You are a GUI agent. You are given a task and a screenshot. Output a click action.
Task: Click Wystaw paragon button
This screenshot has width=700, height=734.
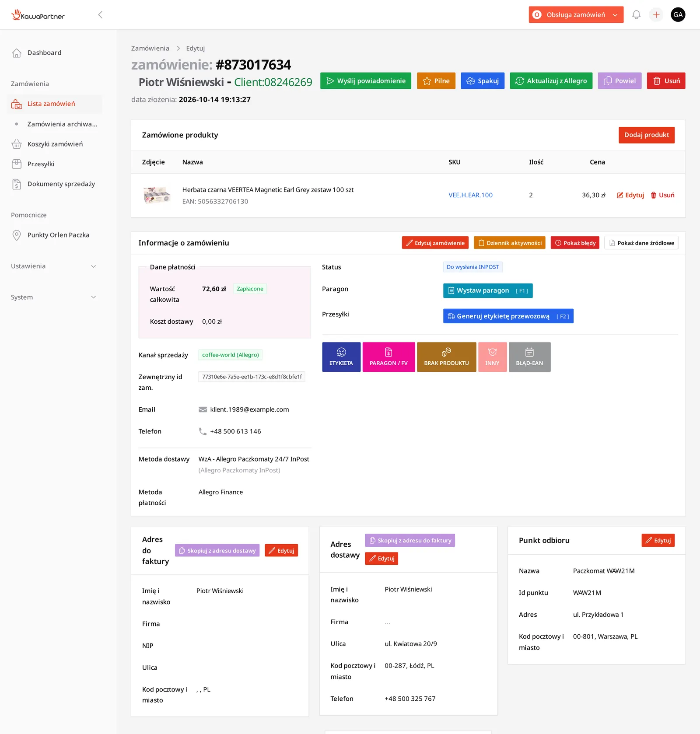click(x=488, y=290)
